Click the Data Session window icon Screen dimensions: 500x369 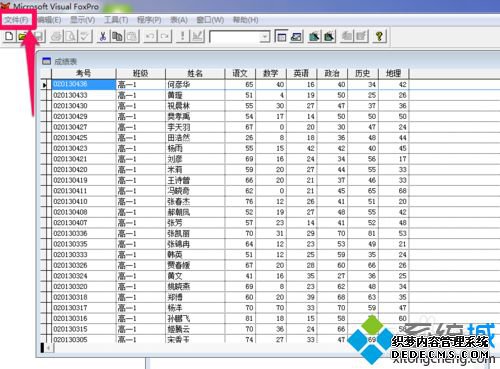click(x=296, y=36)
